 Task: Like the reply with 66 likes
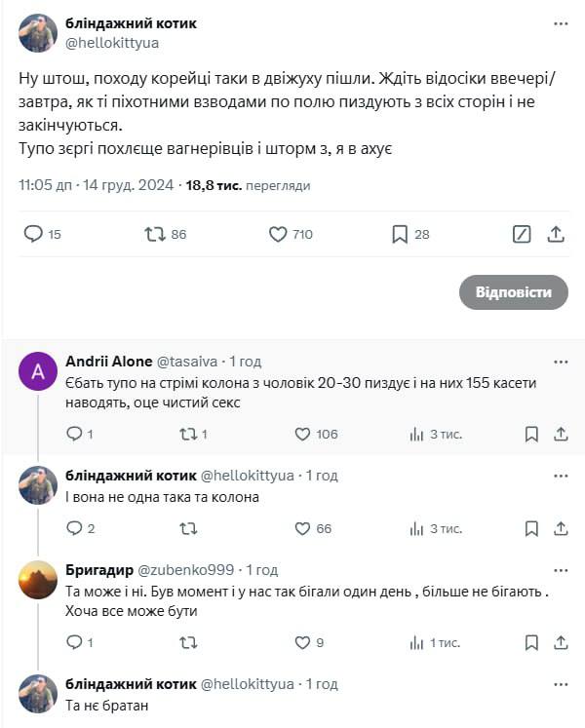303,528
